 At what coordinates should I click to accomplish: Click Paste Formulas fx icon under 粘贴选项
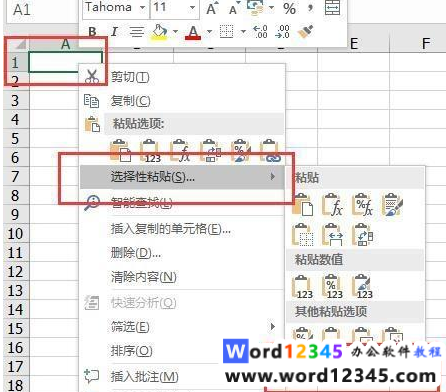pyautogui.click(x=180, y=151)
